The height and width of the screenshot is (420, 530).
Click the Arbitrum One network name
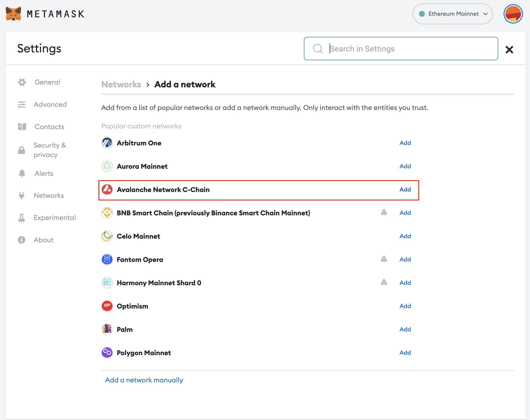click(139, 143)
